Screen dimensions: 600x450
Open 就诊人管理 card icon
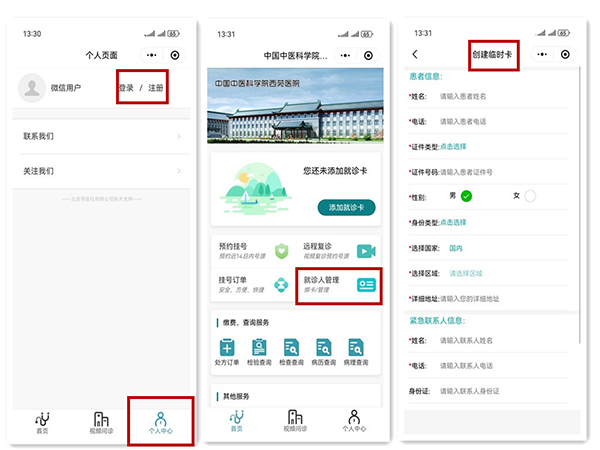(367, 285)
